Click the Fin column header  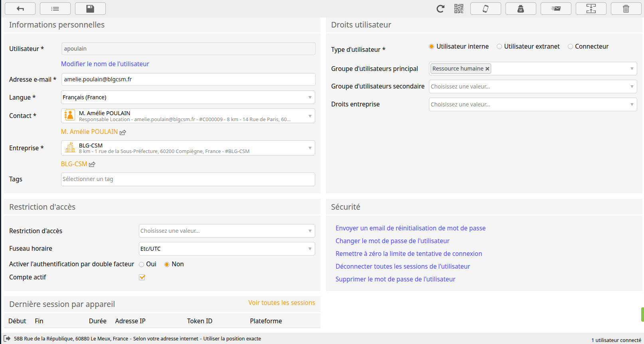(x=39, y=321)
